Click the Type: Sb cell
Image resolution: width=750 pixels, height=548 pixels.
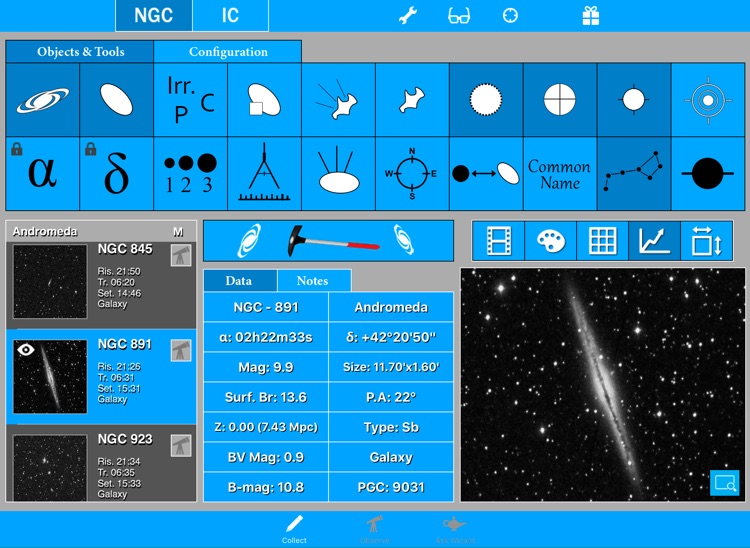point(391,427)
